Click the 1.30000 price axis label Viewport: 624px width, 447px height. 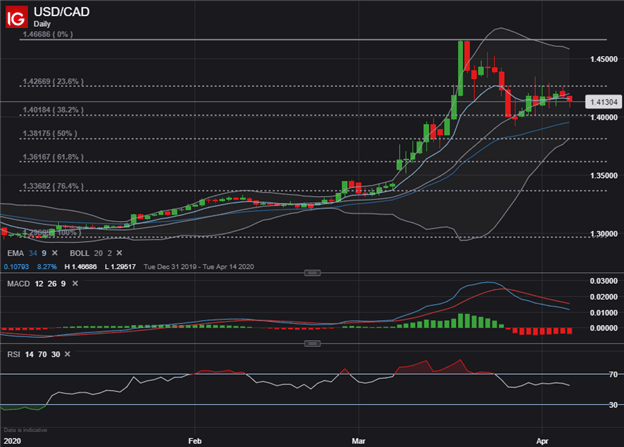[604, 234]
